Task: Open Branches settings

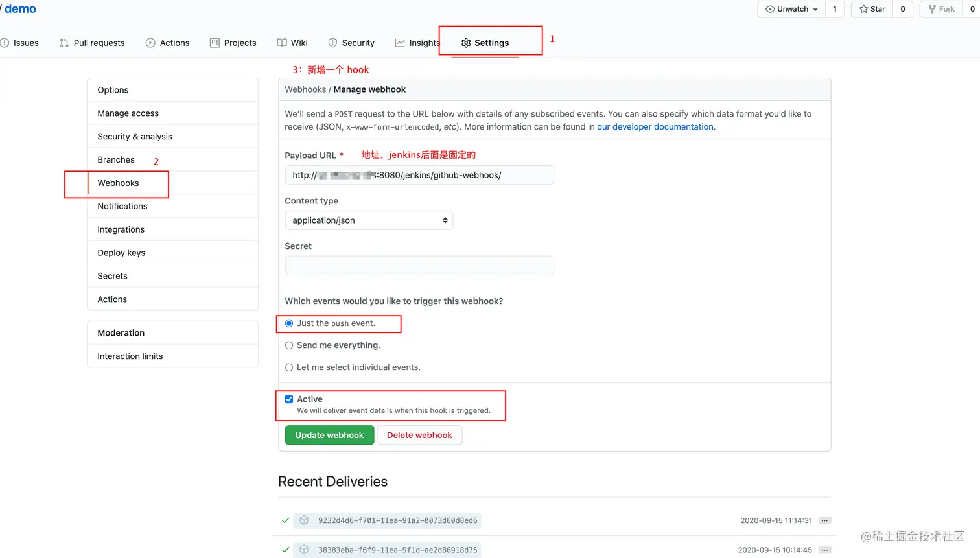Action: 173,160
